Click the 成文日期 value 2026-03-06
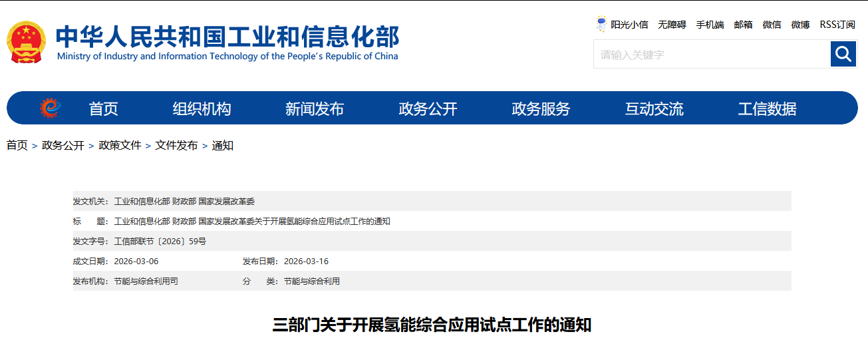Screen dimensions: 868x358 click(x=136, y=262)
